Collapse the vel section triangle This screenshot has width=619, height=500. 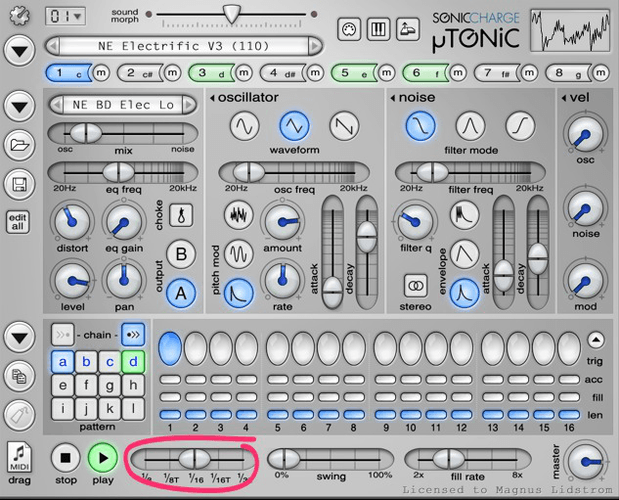(x=564, y=98)
